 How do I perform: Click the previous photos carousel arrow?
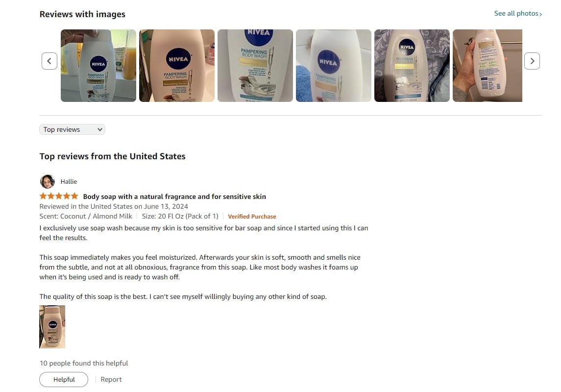49,61
